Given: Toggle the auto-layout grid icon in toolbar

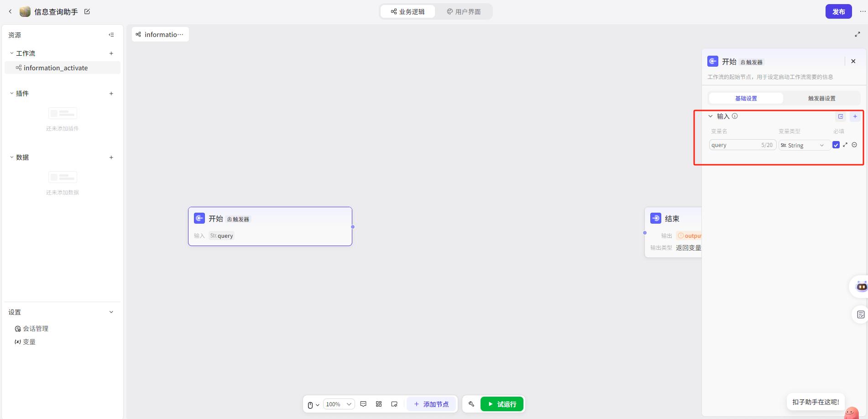Looking at the screenshot, I should (379, 404).
